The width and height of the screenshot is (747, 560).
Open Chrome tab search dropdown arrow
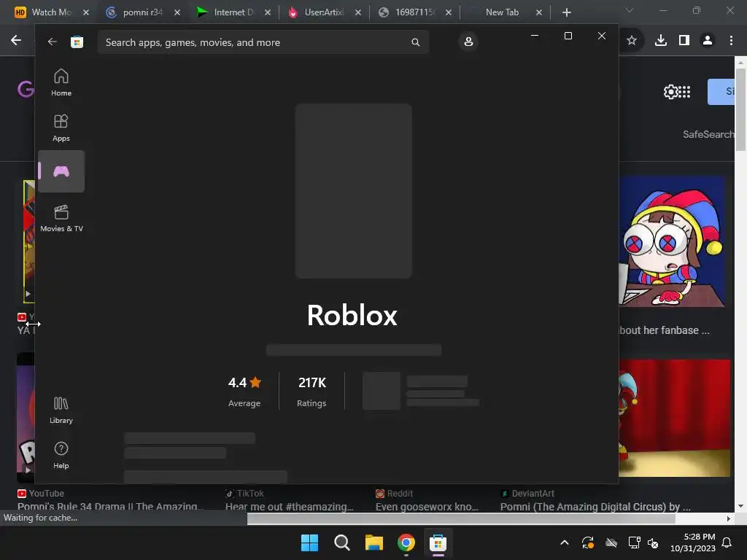point(630,10)
